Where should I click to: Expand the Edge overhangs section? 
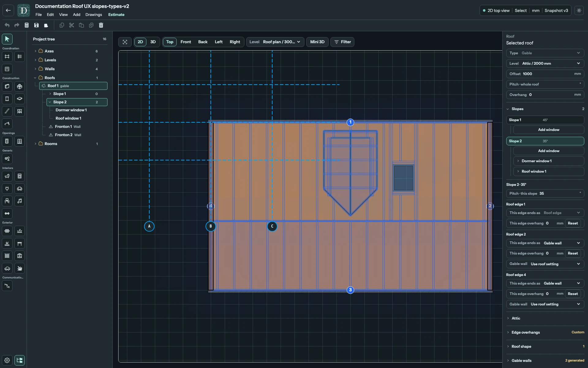[545, 332]
